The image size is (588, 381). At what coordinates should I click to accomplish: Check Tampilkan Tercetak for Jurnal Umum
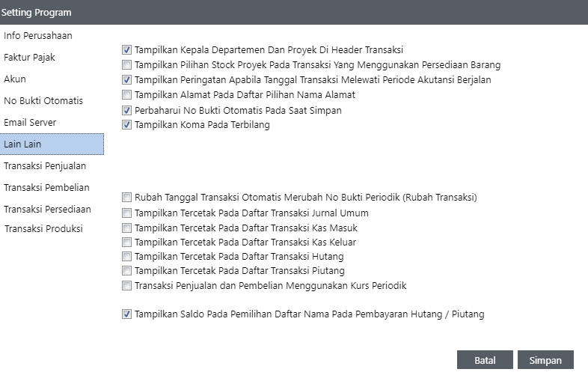pyautogui.click(x=127, y=213)
